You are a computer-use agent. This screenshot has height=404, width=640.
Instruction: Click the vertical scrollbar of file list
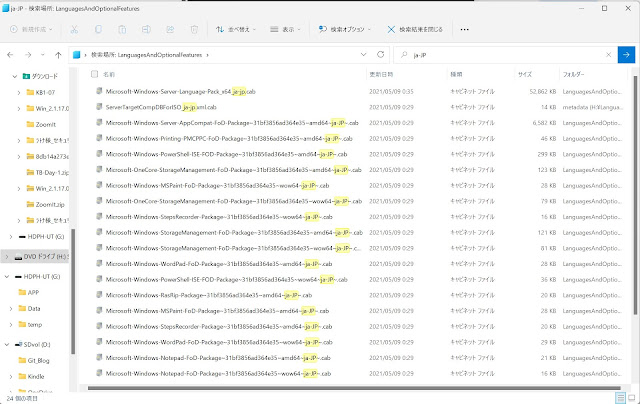635,195
